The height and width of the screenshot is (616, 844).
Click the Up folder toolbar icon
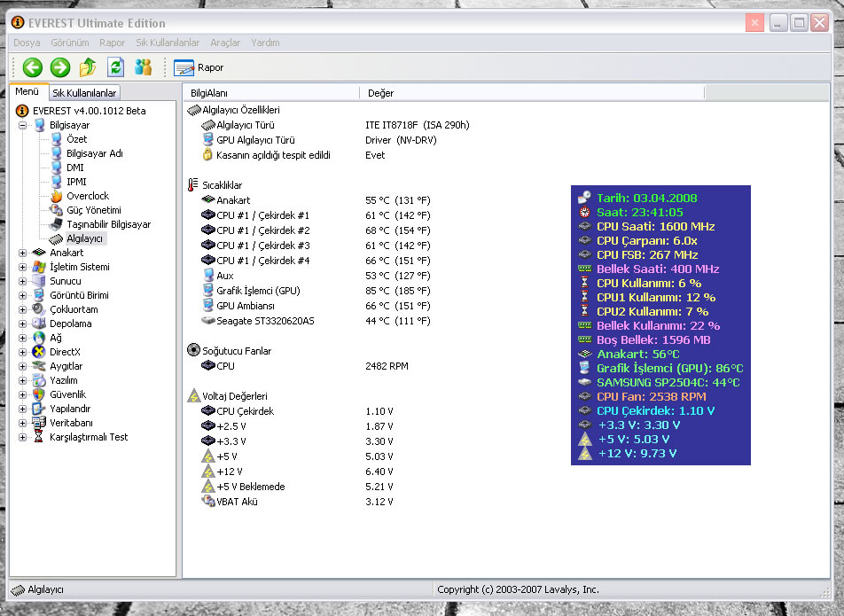click(88, 67)
